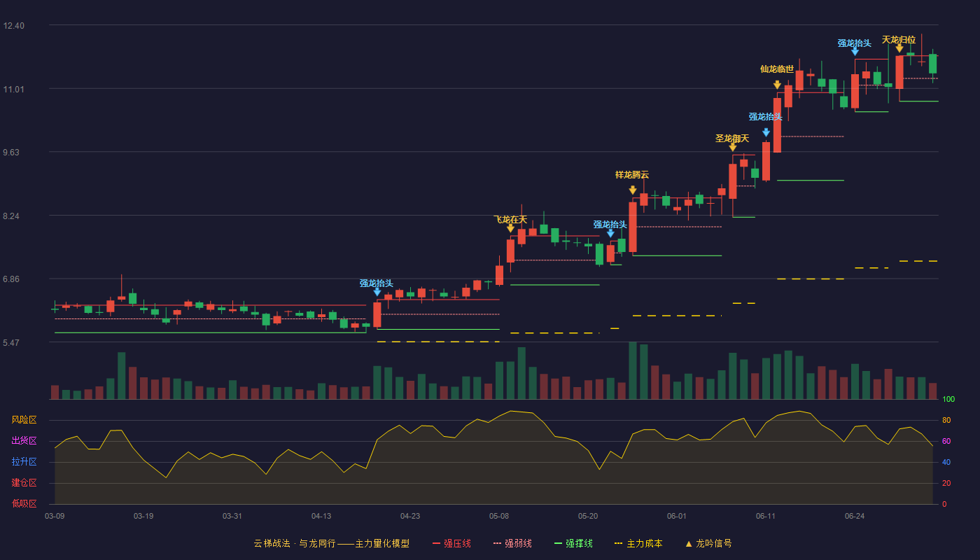The image size is (980, 560).
Task: Click the 风险区 zone label
Action: point(24,420)
